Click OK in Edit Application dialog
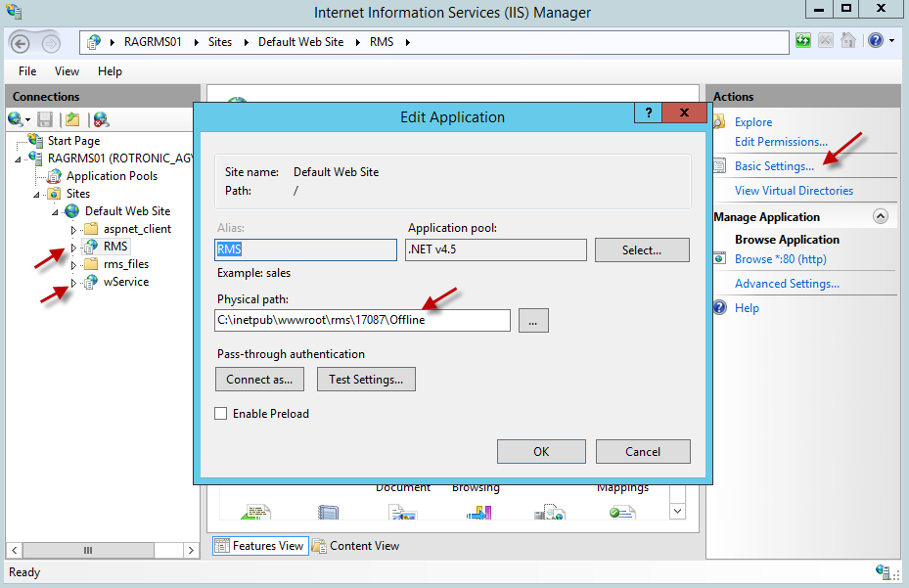Viewport: 909px width, 588px height. click(x=541, y=451)
